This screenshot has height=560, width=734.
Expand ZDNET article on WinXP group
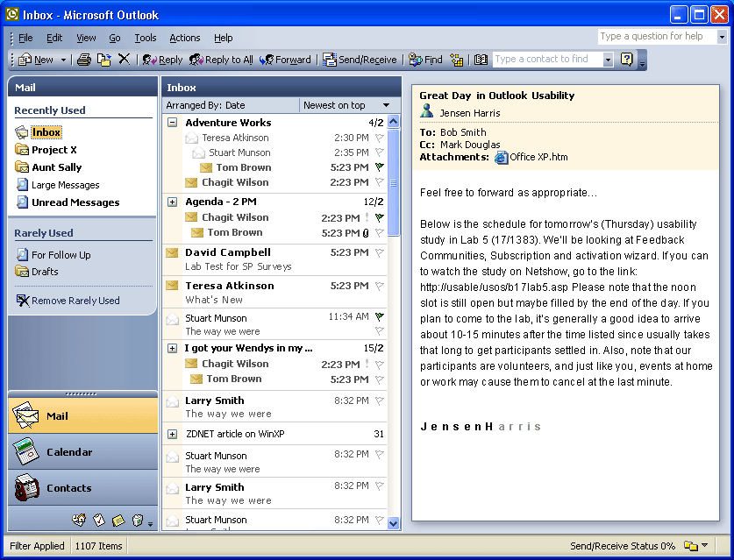[x=172, y=434]
